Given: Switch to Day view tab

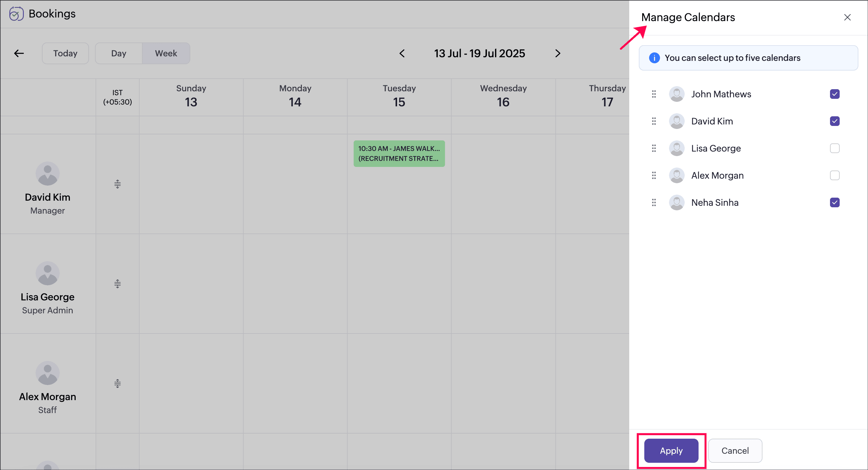Looking at the screenshot, I should point(118,53).
